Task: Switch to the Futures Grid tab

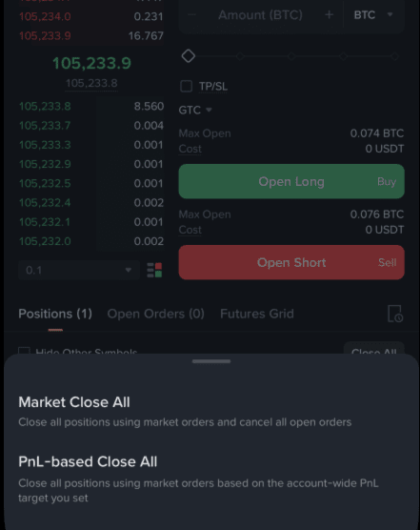Action: point(257,314)
